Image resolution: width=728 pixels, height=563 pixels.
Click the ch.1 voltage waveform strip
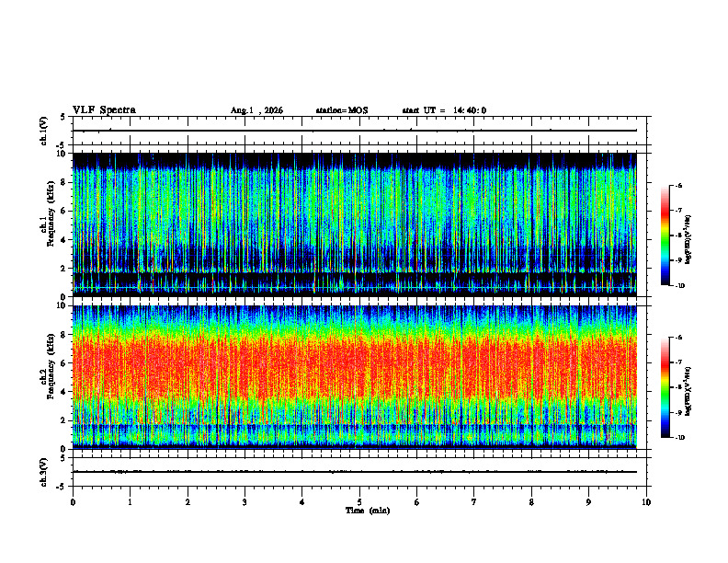click(x=361, y=131)
